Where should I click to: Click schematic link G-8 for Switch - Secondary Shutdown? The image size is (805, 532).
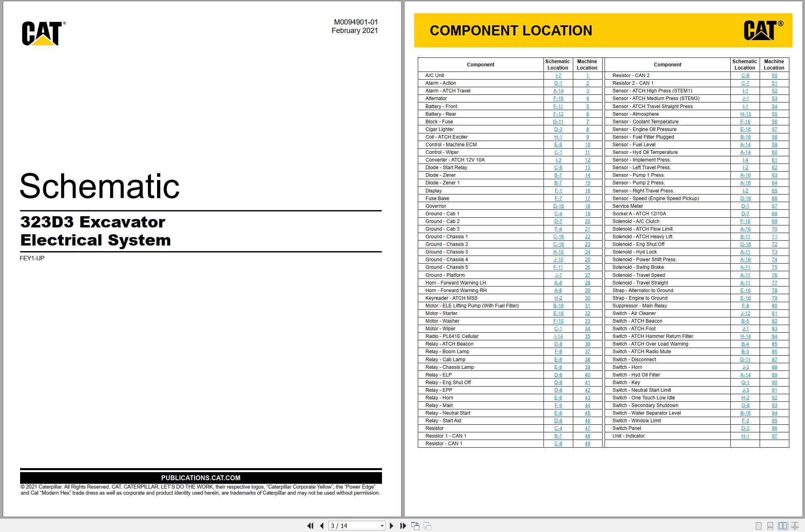(745, 405)
